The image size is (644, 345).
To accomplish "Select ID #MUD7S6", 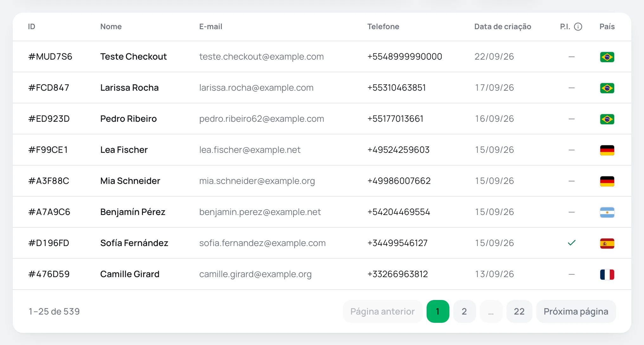I will 50,56.
